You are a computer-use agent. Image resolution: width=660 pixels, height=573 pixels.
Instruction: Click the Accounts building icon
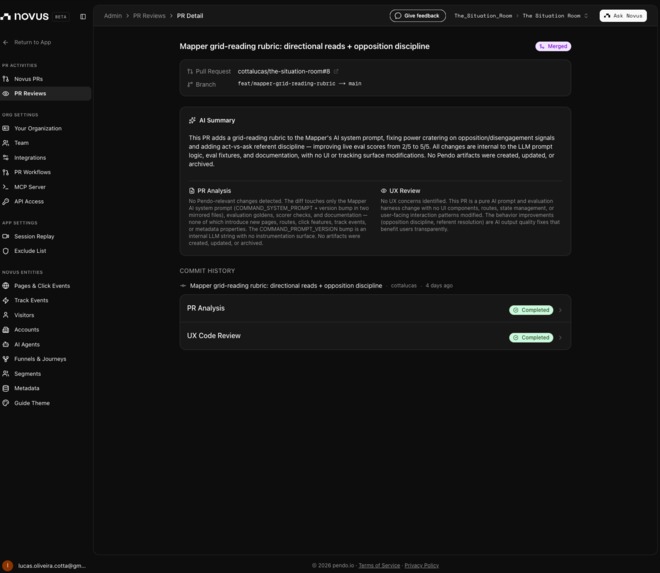coord(5,330)
